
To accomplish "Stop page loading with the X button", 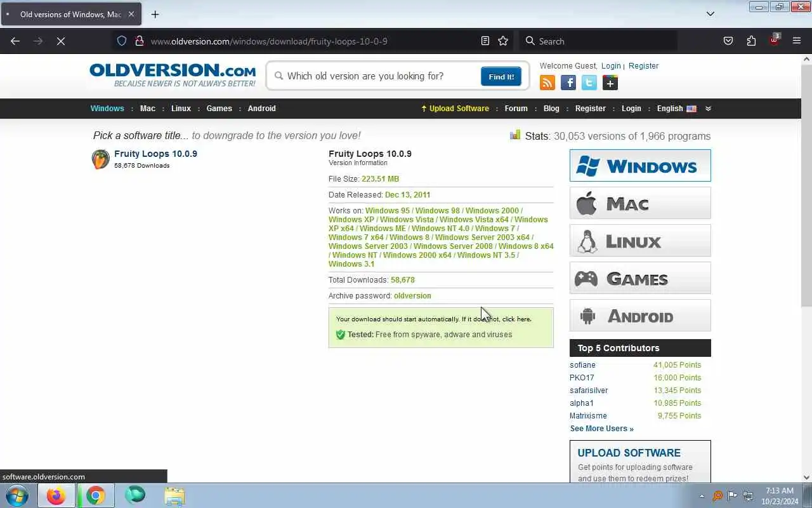I will click(x=61, y=41).
